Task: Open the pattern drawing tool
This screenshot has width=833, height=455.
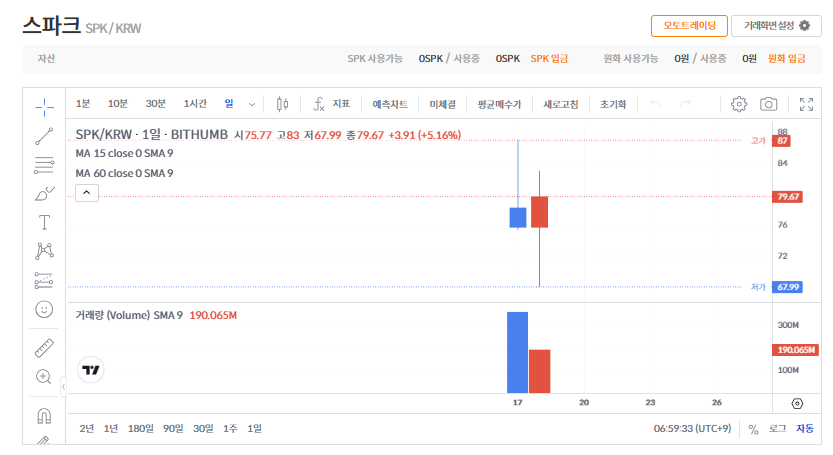Action: point(44,251)
